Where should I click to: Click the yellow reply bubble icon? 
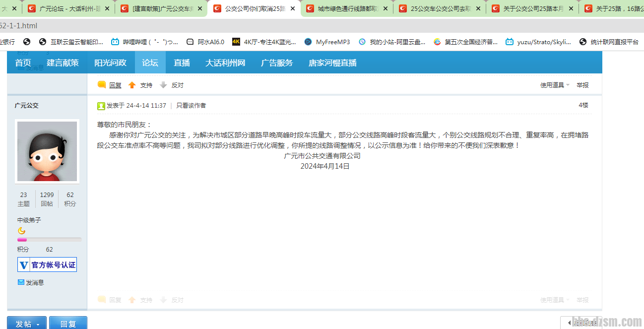click(x=102, y=85)
